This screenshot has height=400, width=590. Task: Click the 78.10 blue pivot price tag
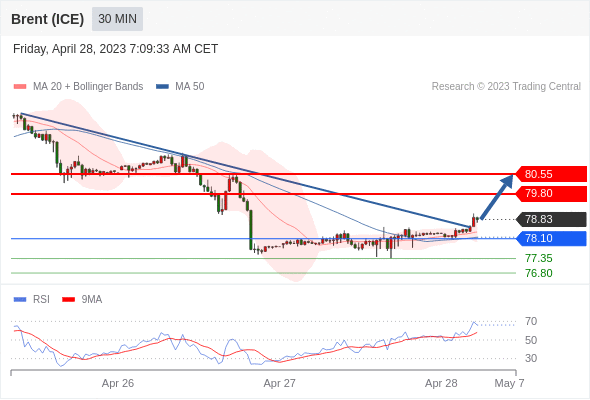point(551,238)
